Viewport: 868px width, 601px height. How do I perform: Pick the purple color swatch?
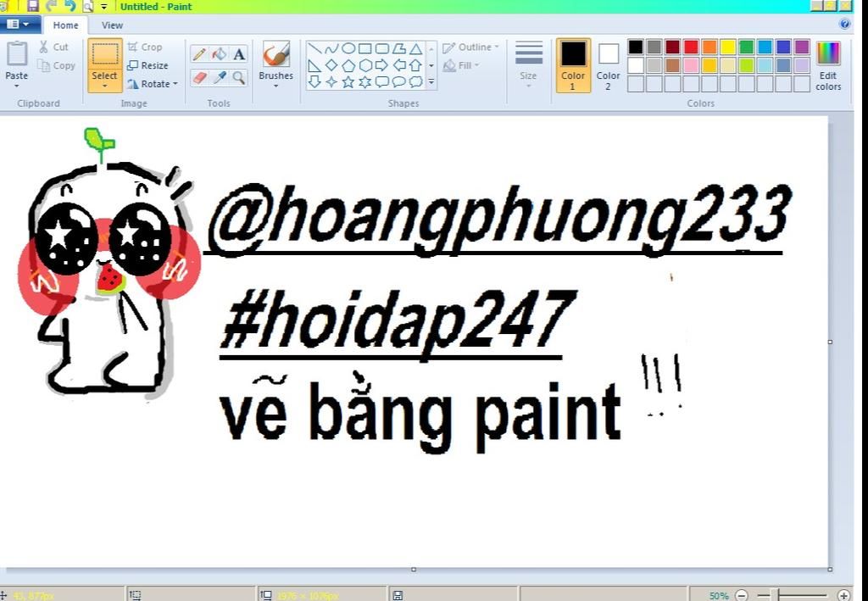[x=802, y=47]
